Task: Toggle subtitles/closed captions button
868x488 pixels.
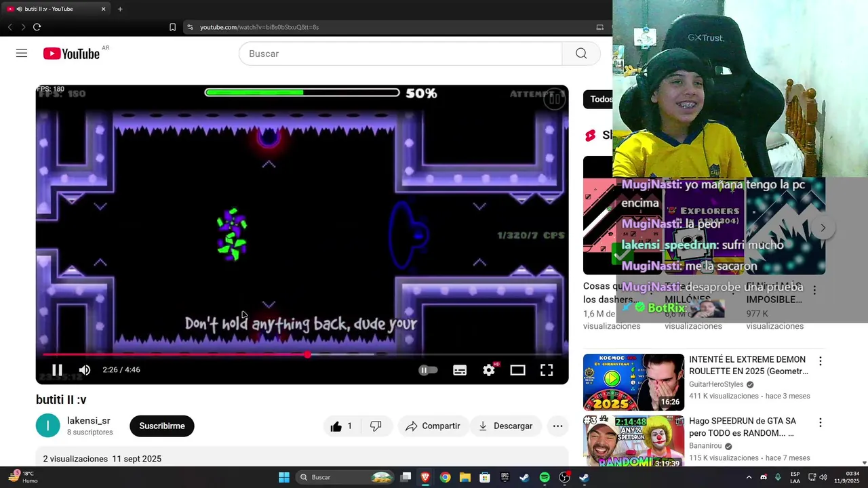Action: click(x=460, y=370)
